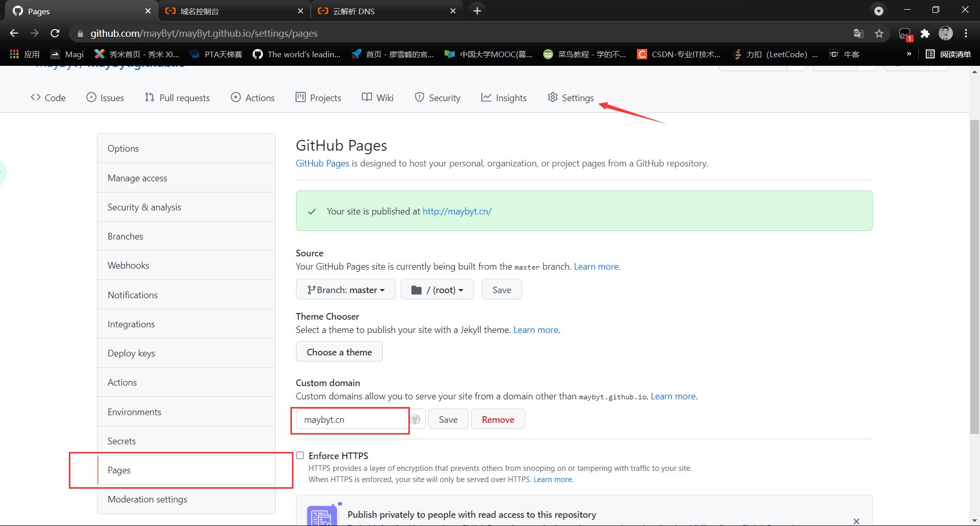Toggle the Enforce HTTPS checkbox
Screen dimensions: 980x526
pyautogui.click(x=300, y=455)
